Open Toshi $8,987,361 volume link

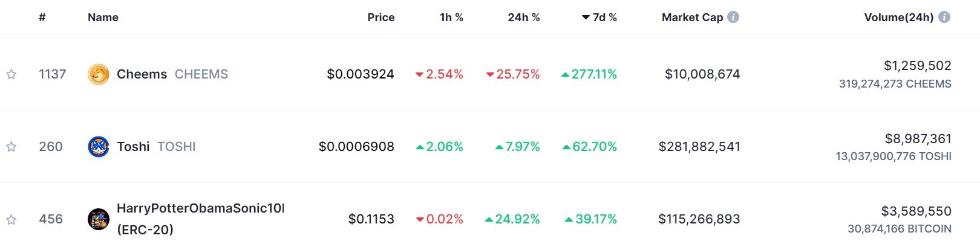click(918, 139)
